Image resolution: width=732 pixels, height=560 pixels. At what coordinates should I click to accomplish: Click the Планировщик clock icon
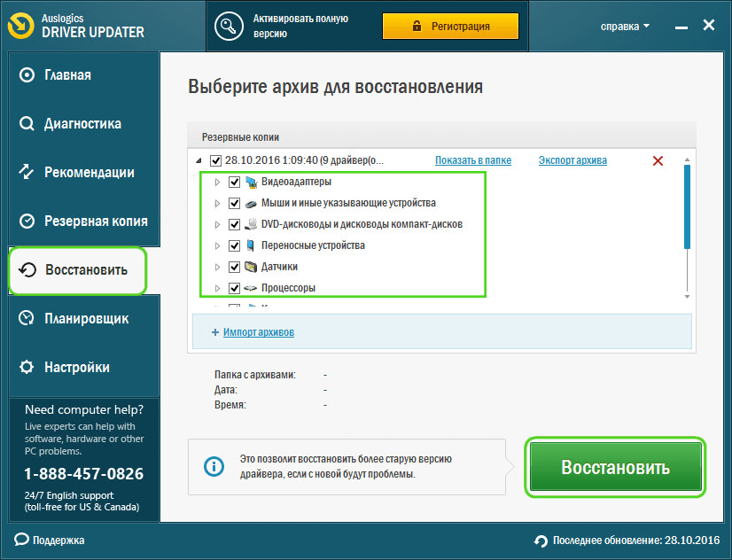pyautogui.click(x=27, y=318)
